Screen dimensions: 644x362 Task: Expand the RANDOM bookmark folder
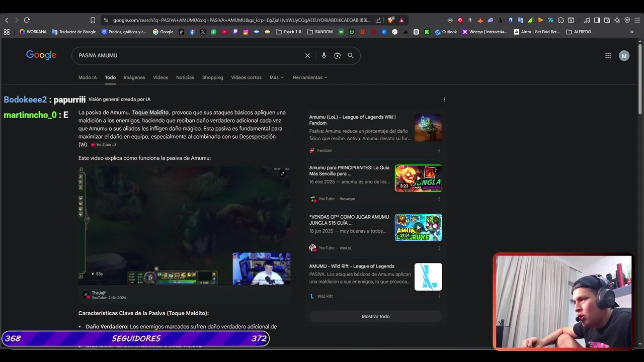coord(319,32)
